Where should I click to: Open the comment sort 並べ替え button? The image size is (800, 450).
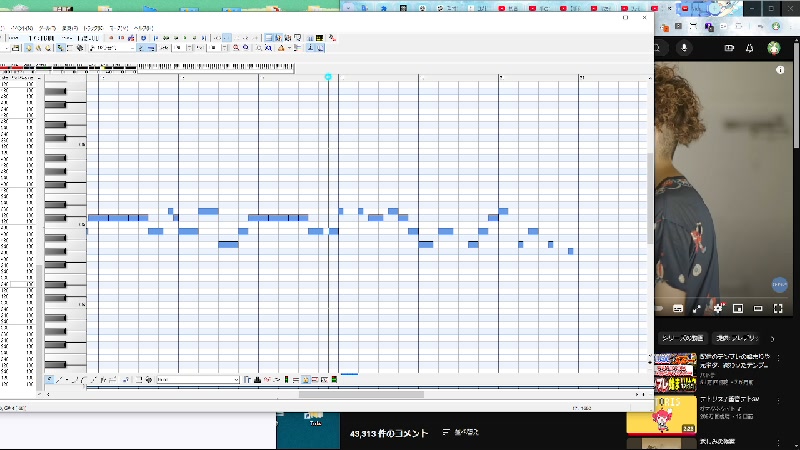point(461,432)
